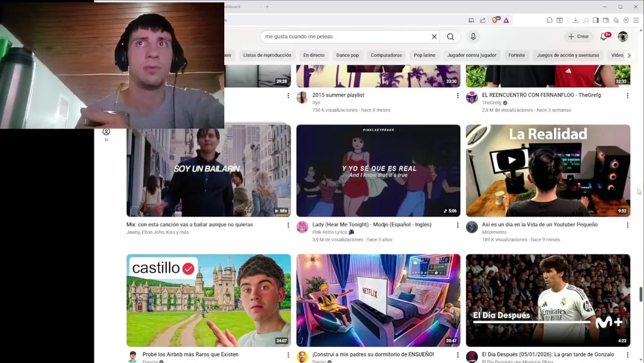Open title '¡Construí a mis padres su dormitorio'
Viewport: 644px width, 363px height.
click(373, 354)
